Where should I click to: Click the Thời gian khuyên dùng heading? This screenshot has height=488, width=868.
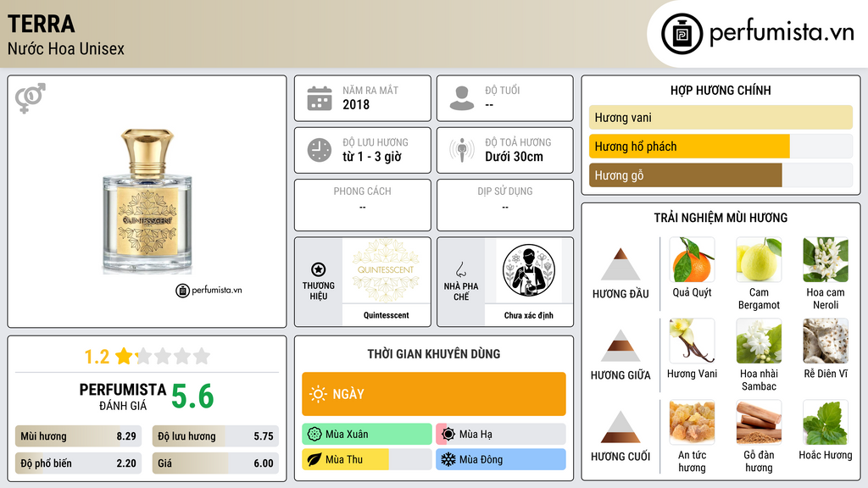pos(434,354)
